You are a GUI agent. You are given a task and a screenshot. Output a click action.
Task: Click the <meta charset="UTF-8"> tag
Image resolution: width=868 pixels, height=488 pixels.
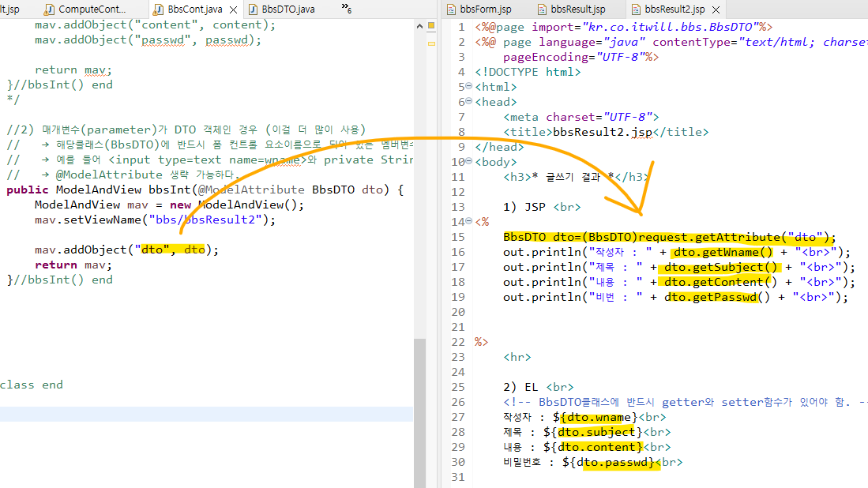tap(581, 117)
